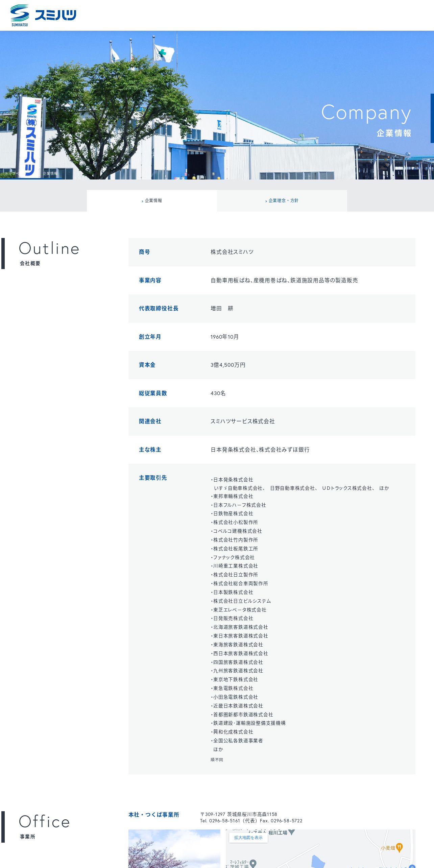Select the president name 増田 耕
The height and width of the screenshot is (868, 434).
[x=222, y=309]
